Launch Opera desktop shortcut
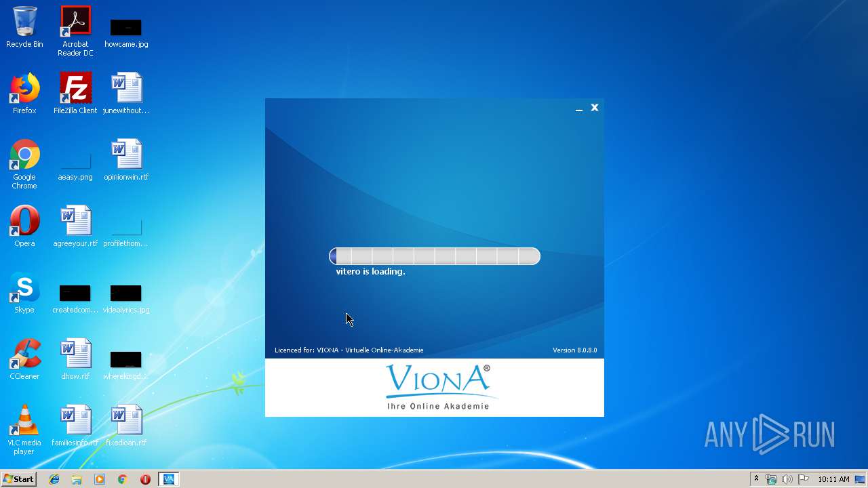This screenshot has height=488, width=868. pos(24,226)
